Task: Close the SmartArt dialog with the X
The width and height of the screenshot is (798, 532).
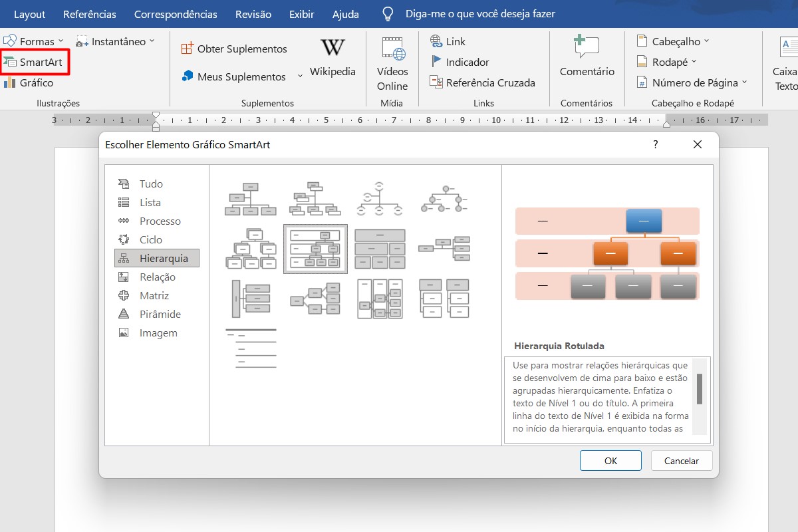Action: click(697, 144)
